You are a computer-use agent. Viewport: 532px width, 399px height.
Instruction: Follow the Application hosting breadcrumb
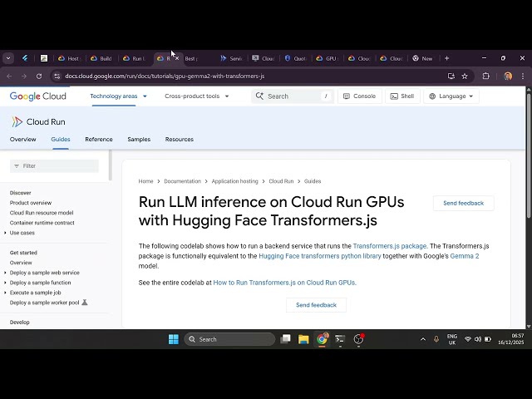click(234, 181)
